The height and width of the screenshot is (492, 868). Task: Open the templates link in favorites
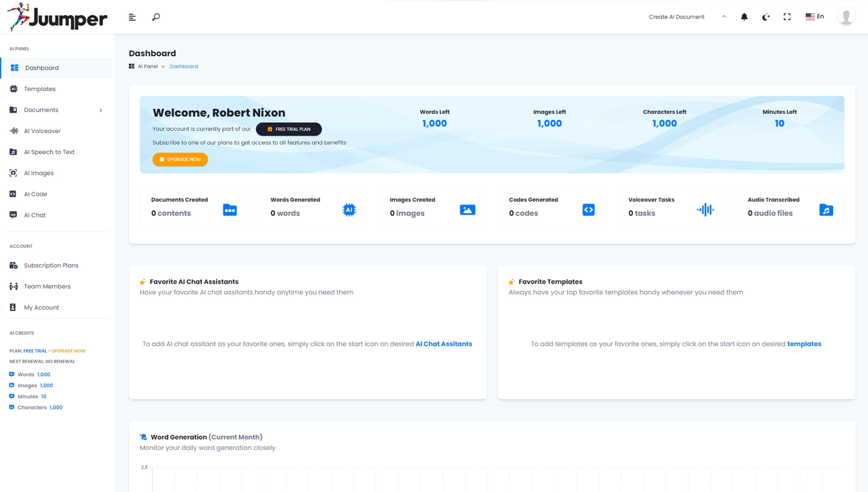pyautogui.click(x=804, y=344)
